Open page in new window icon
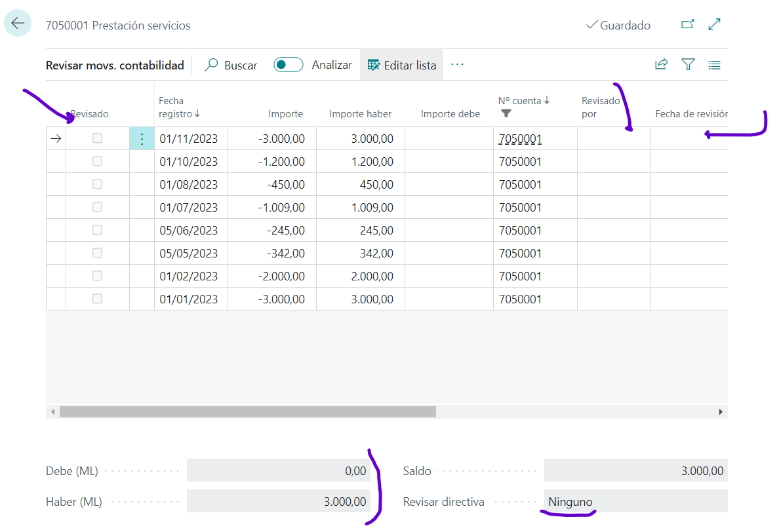Image resolution: width=779 pixels, height=532 pixels. click(x=687, y=25)
